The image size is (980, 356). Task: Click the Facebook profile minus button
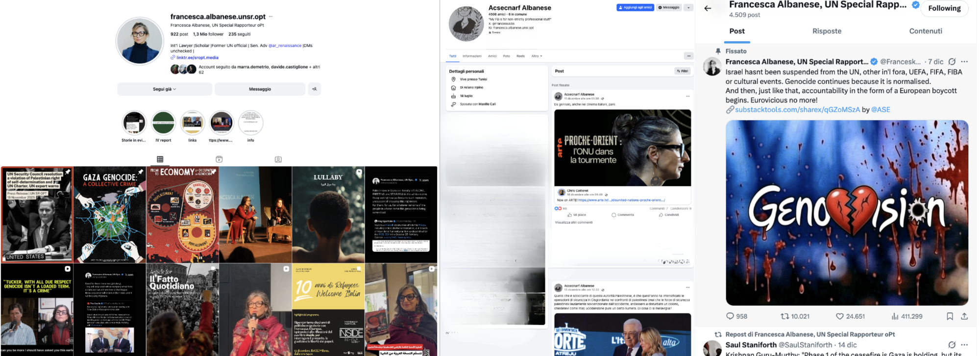[689, 56]
